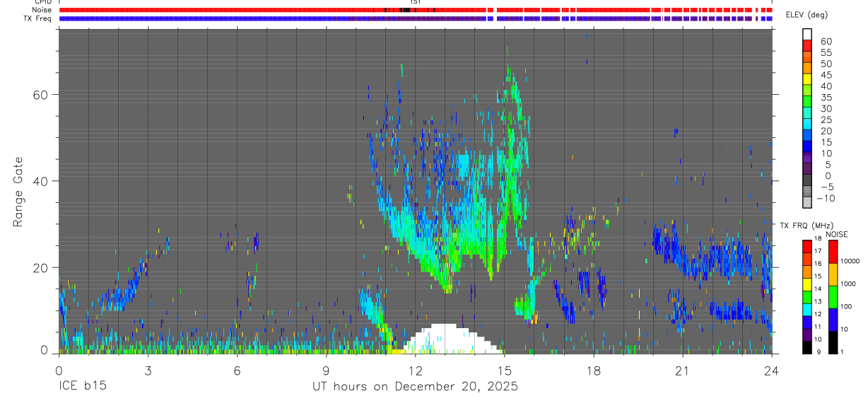Screen dimensions: 868x401
Task: Click the 'TX Freq' row label at top left
Action: click(x=38, y=18)
